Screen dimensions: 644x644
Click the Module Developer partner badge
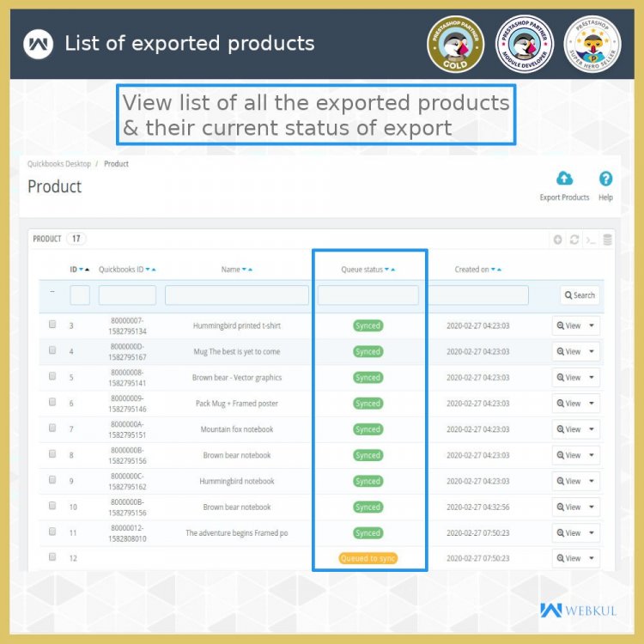coord(524,45)
